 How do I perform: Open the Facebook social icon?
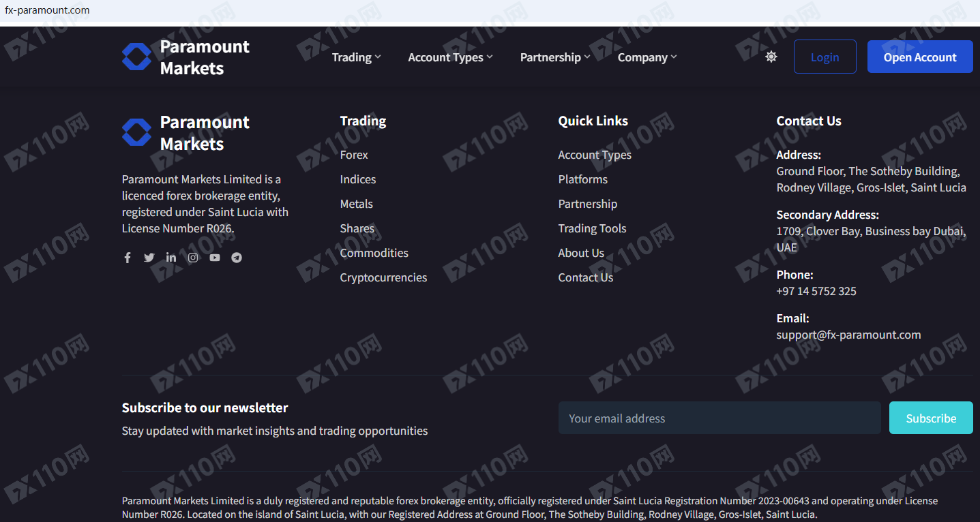pos(127,258)
